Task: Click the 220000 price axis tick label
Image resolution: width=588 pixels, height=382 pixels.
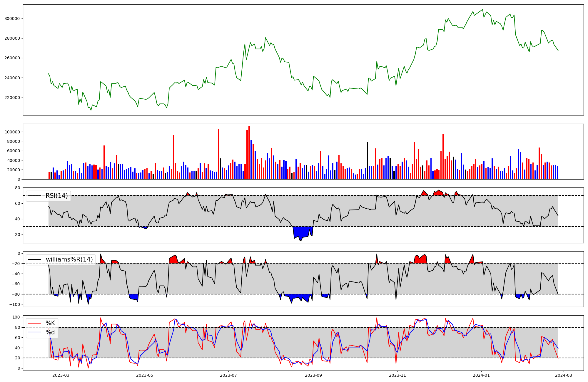Action: click(x=12, y=98)
